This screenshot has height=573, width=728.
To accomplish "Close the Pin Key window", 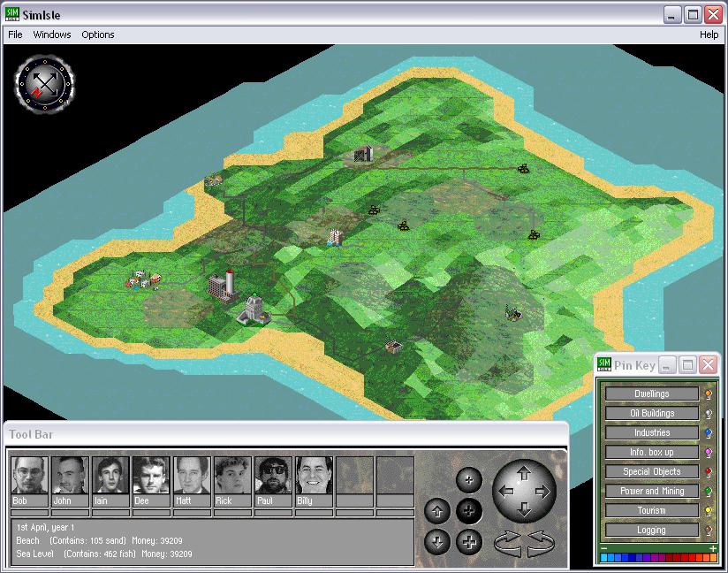I will 708,365.
